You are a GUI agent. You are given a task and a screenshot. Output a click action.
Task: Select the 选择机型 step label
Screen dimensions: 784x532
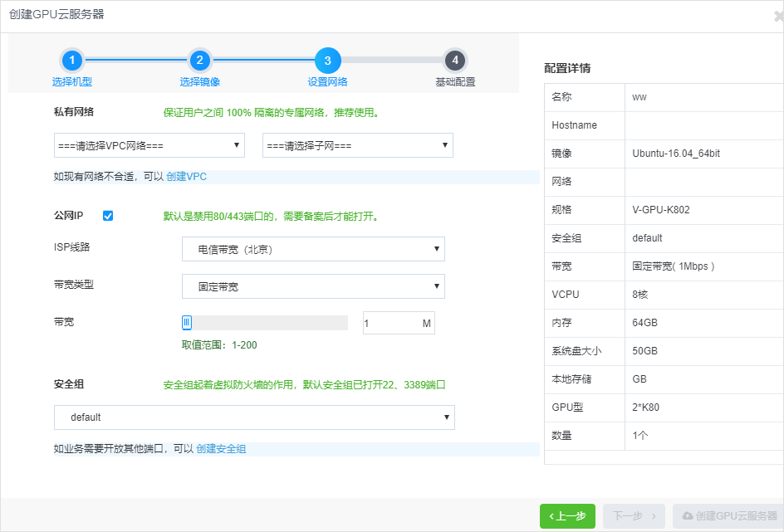click(x=72, y=82)
